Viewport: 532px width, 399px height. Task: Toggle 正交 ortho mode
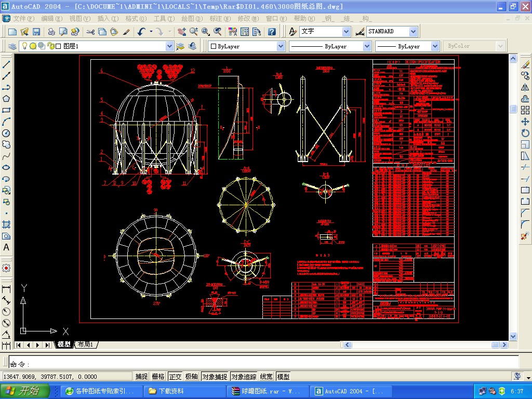pos(175,377)
